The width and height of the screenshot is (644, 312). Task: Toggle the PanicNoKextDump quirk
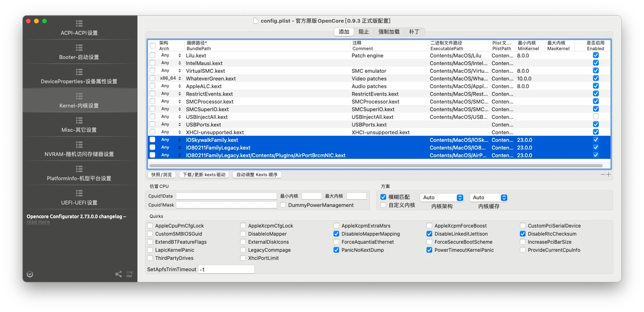337,250
